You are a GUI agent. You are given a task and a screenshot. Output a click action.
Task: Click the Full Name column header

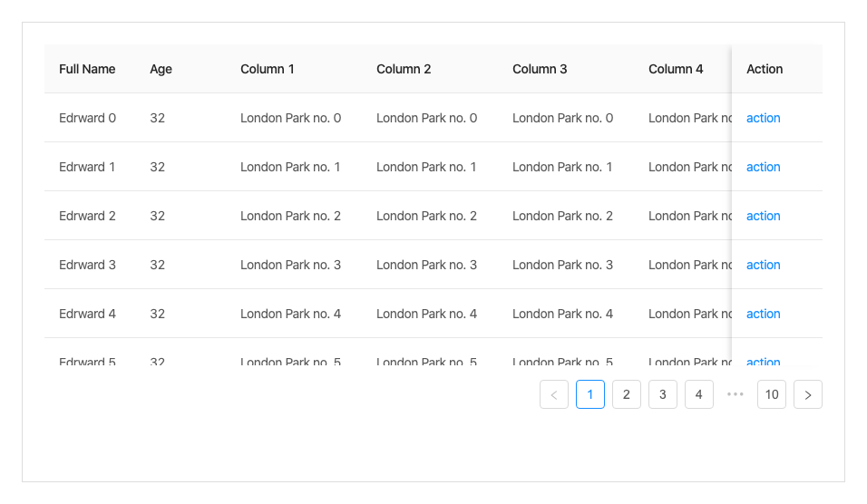point(87,69)
